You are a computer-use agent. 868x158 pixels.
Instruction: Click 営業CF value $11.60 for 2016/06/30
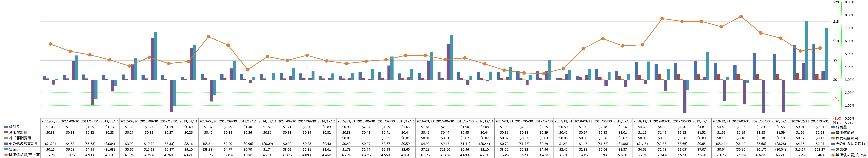(445, 149)
